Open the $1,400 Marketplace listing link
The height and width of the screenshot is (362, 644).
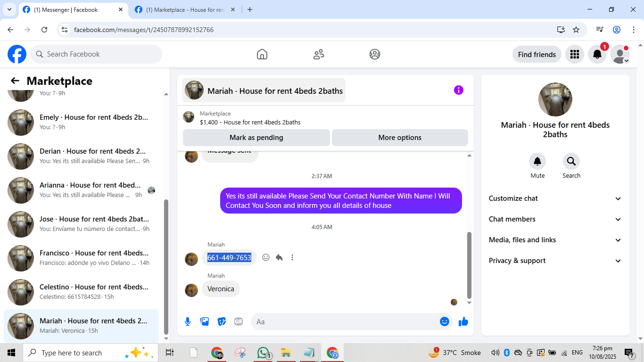(250, 122)
